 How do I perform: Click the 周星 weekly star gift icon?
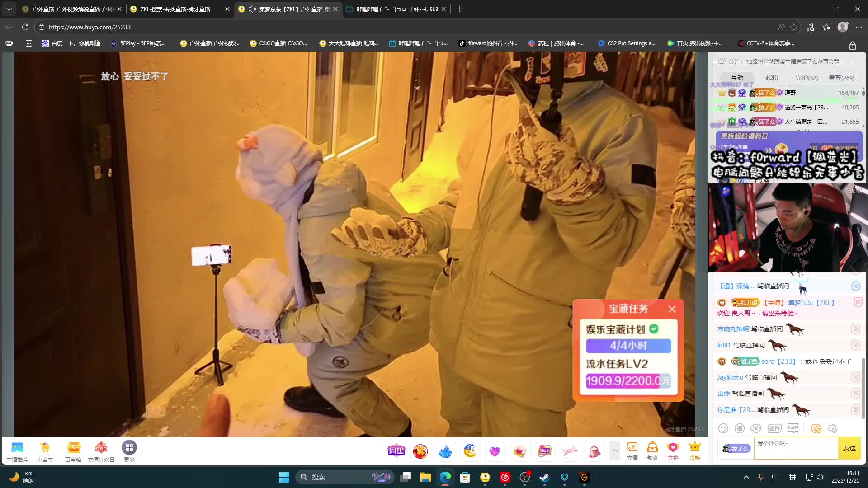coord(396,450)
